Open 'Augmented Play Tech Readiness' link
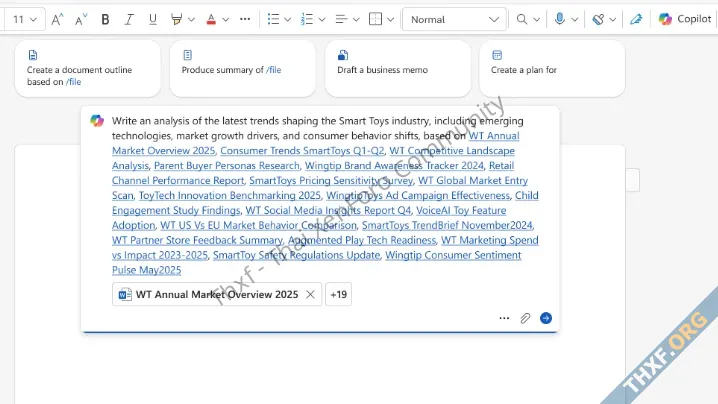 coord(362,240)
